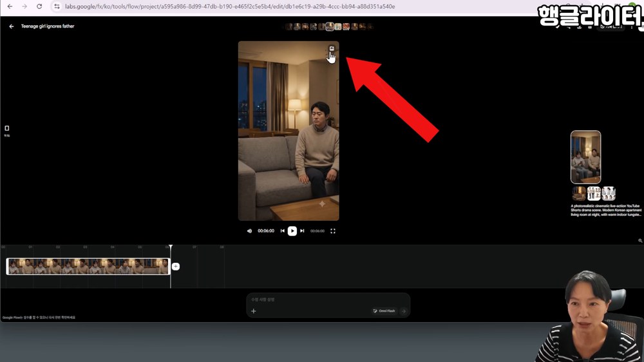Select middle character sheet reference thumbnail
Screen dimensions: 644x362
pyautogui.click(x=594, y=193)
